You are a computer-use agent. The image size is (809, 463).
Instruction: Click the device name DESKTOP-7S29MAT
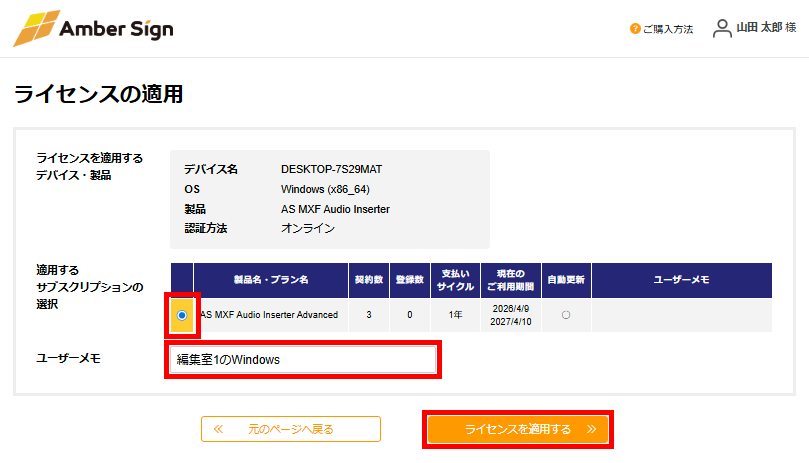[x=331, y=169]
